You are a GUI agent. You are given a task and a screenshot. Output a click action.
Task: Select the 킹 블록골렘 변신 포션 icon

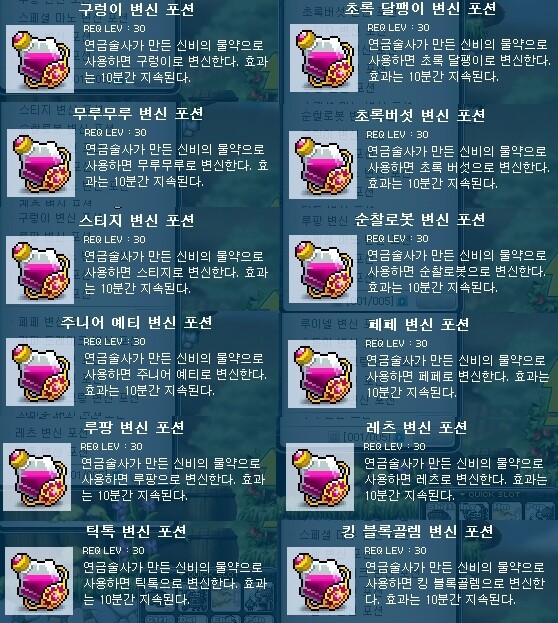point(321,581)
